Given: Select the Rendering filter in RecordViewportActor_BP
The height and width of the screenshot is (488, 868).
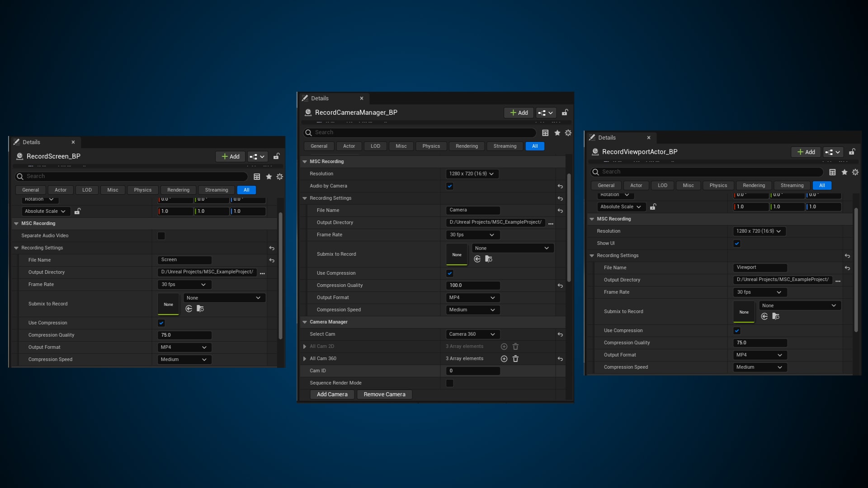Looking at the screenshot, I should click(x=753, y=185).
